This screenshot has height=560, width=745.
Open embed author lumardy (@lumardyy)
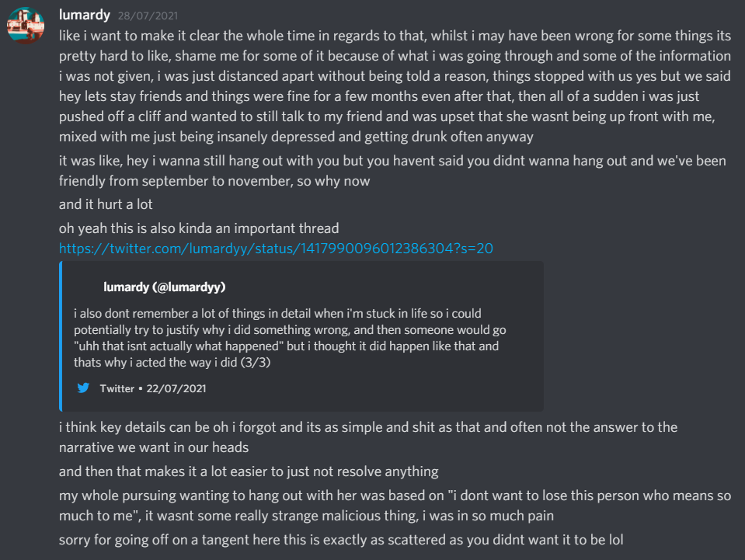[x=164, y=287]
